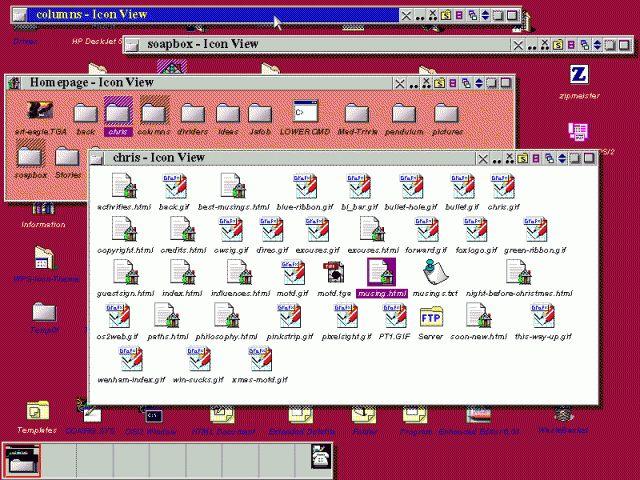The image size is (640, 480).
Task: Open the Med-Trivia folder
Action: (x=355, y=112)
